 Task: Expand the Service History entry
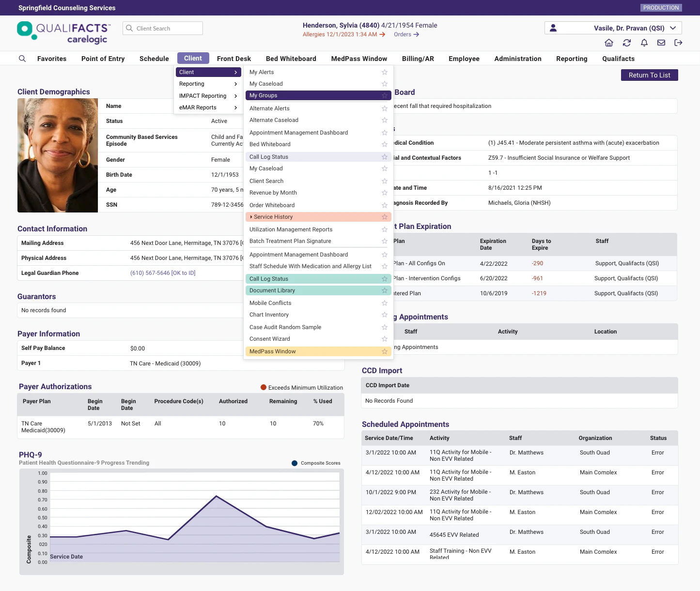252,216
